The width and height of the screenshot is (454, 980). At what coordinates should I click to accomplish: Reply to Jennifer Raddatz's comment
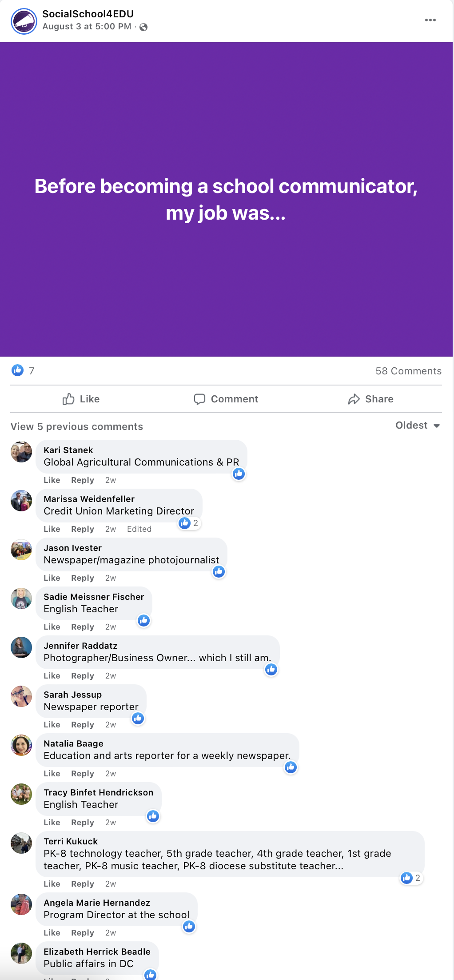click(83, 676)
